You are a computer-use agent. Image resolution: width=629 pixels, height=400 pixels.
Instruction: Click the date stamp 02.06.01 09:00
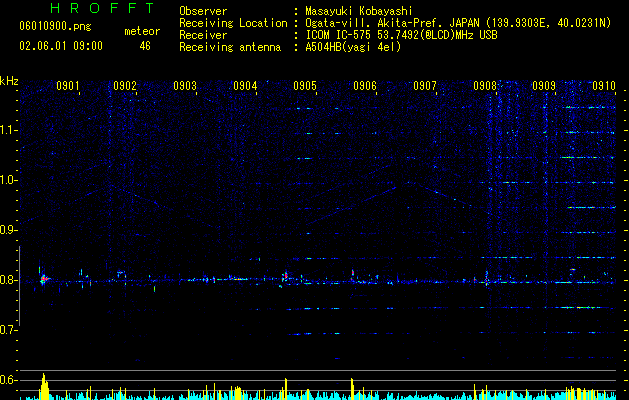coord(61,46)
